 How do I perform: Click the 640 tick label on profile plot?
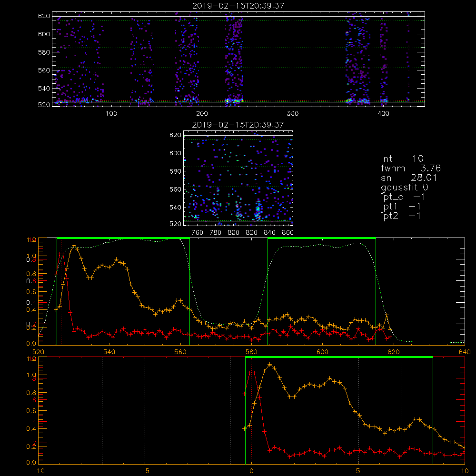(465, 352)
